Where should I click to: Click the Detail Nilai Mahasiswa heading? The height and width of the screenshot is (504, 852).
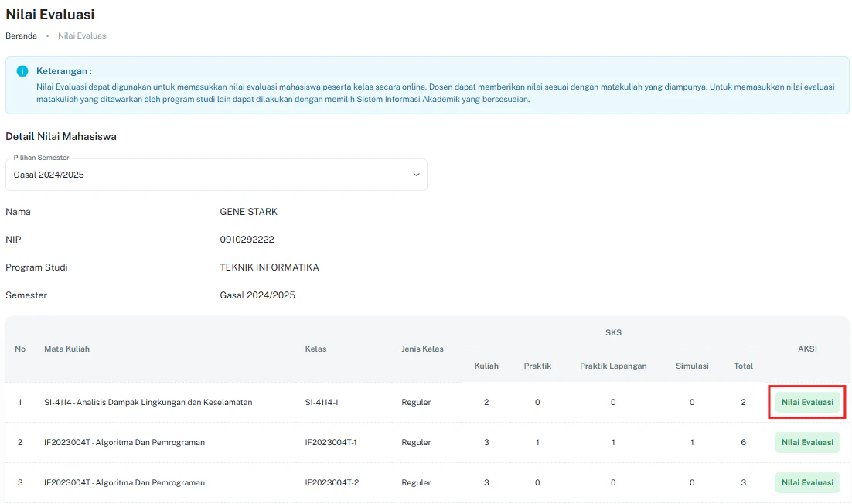point(61,136)
